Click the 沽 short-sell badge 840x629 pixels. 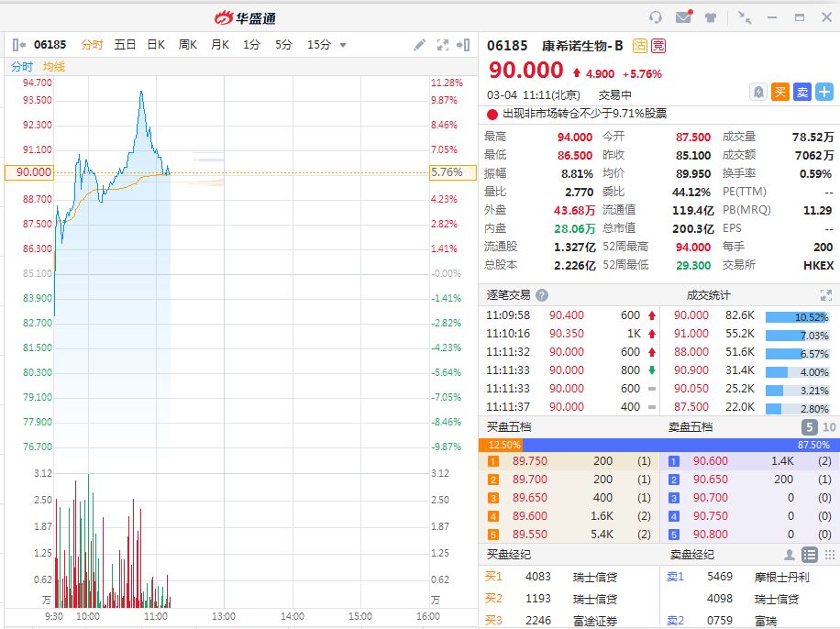(640, 46)
